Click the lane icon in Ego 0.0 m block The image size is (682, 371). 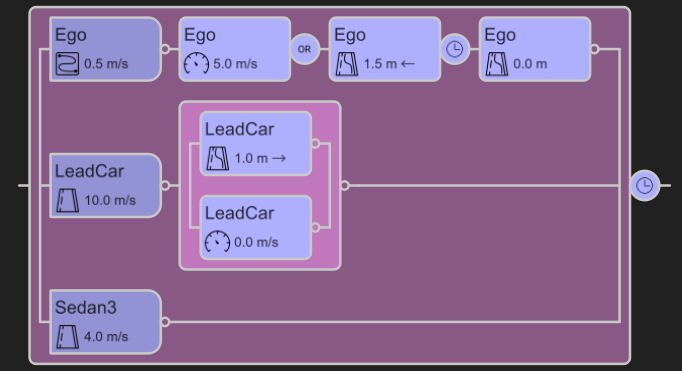pos(497,64)
